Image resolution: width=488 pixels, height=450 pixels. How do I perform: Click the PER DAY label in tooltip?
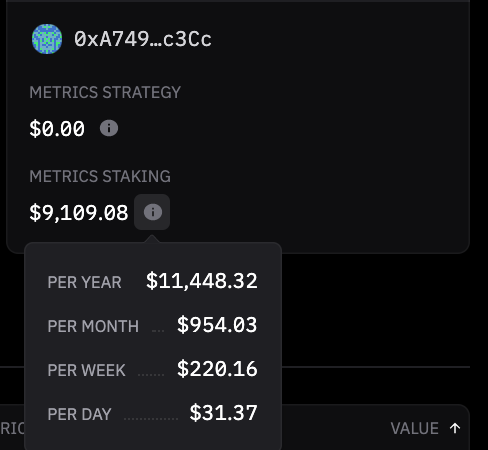79,414
